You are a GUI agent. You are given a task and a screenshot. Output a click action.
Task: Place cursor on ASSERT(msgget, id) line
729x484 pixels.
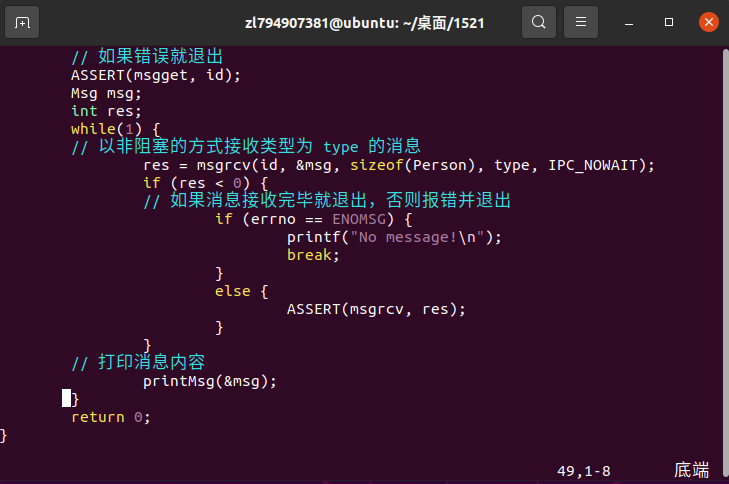click(x=156, y=75)
